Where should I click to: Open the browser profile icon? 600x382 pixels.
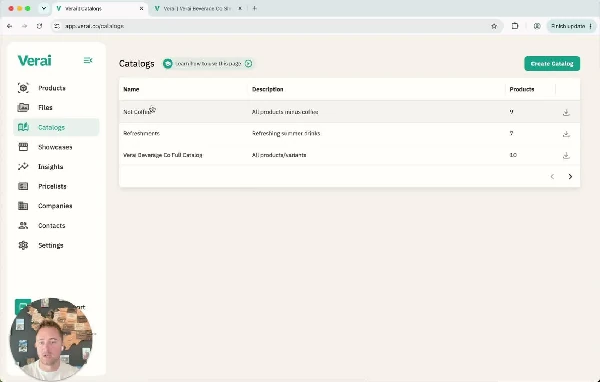pyautogui.click(x=537, y=26)
